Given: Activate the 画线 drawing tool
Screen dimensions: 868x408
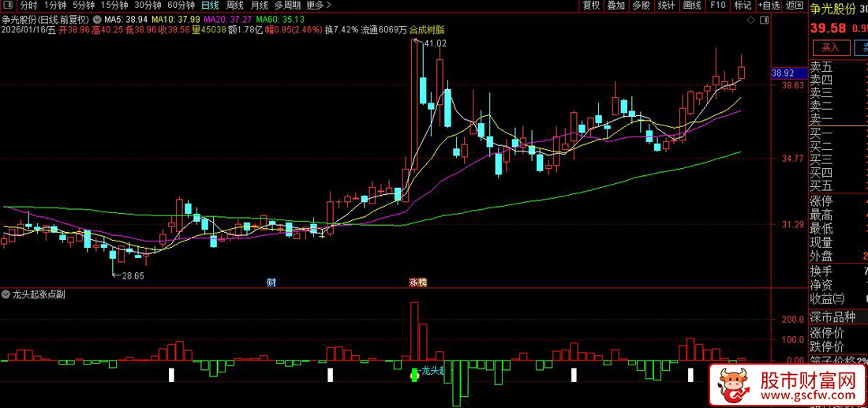Looking at the screenshot, I should click(692, 6).
